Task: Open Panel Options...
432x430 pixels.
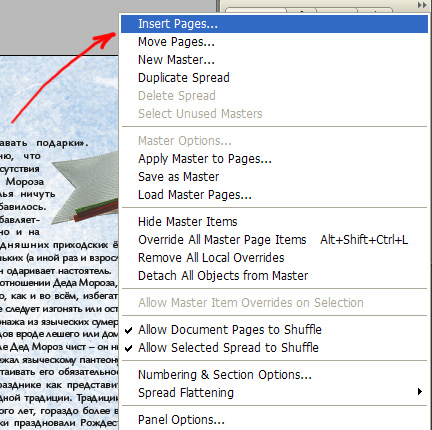Action: pos(274,420)
